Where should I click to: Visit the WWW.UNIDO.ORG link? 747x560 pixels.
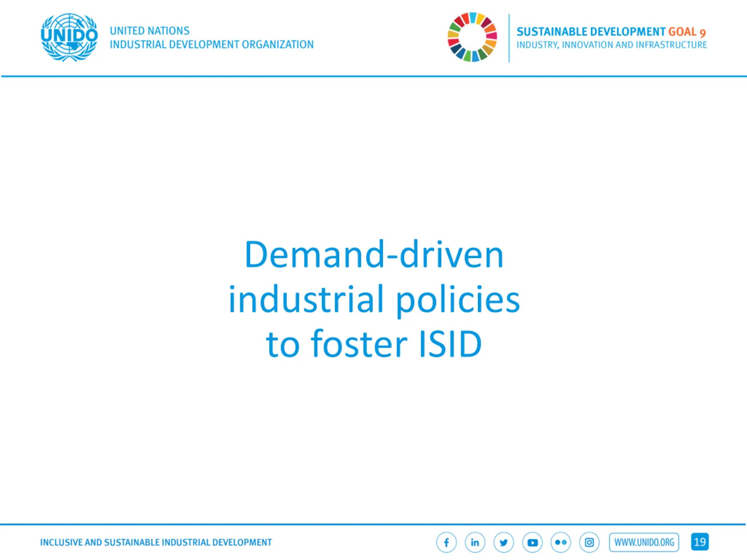pos(644,542)
